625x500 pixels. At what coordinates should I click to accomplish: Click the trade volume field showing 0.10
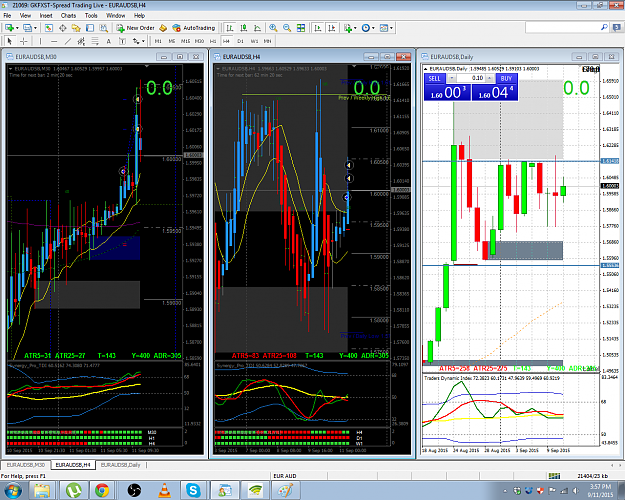click(x=471, y=78)
